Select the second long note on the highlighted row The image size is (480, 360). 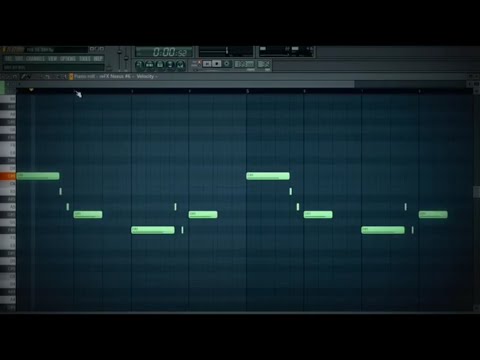coord(268,176)
